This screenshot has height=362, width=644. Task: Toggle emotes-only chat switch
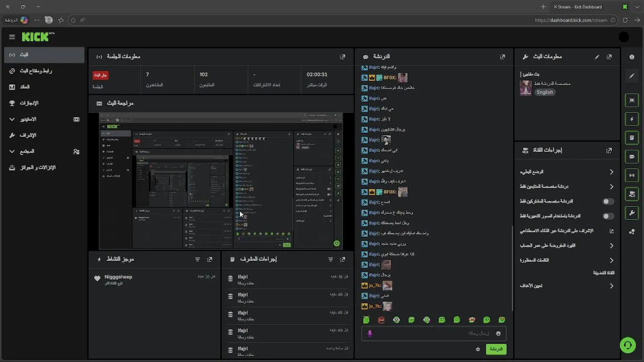coord(608,216)
